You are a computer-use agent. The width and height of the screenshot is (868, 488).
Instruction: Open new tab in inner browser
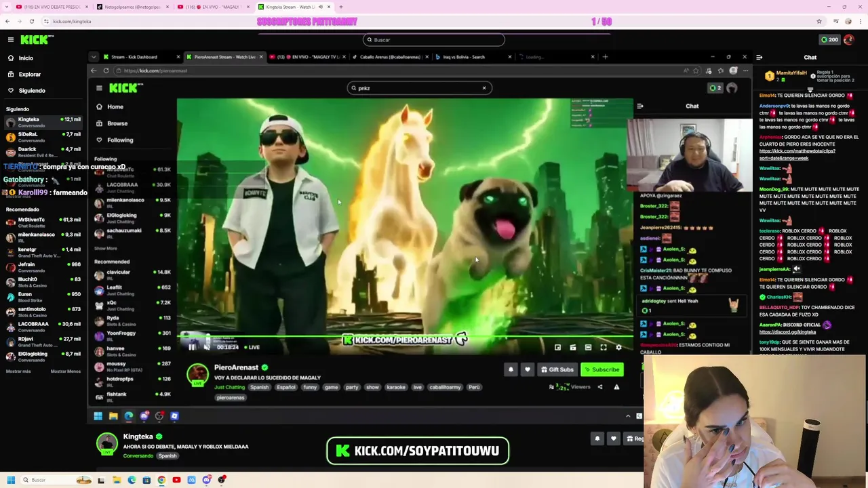(x=605, y=57)
